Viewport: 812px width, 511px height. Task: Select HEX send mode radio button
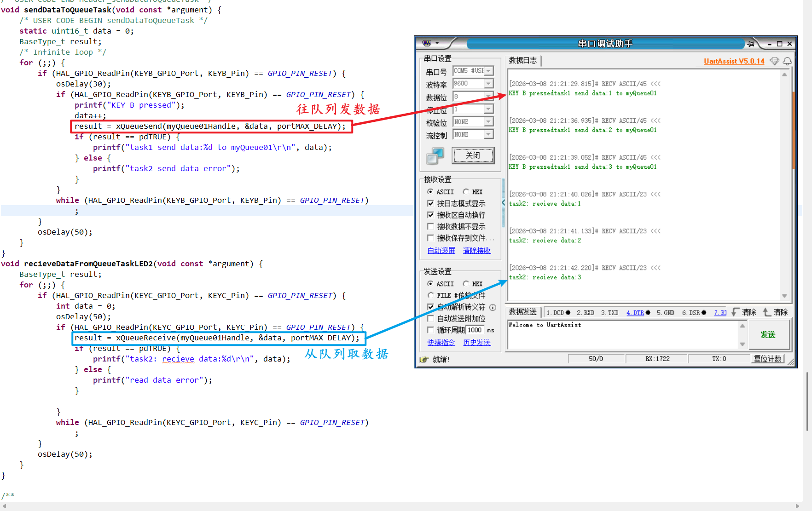click(x=466, y=284)
